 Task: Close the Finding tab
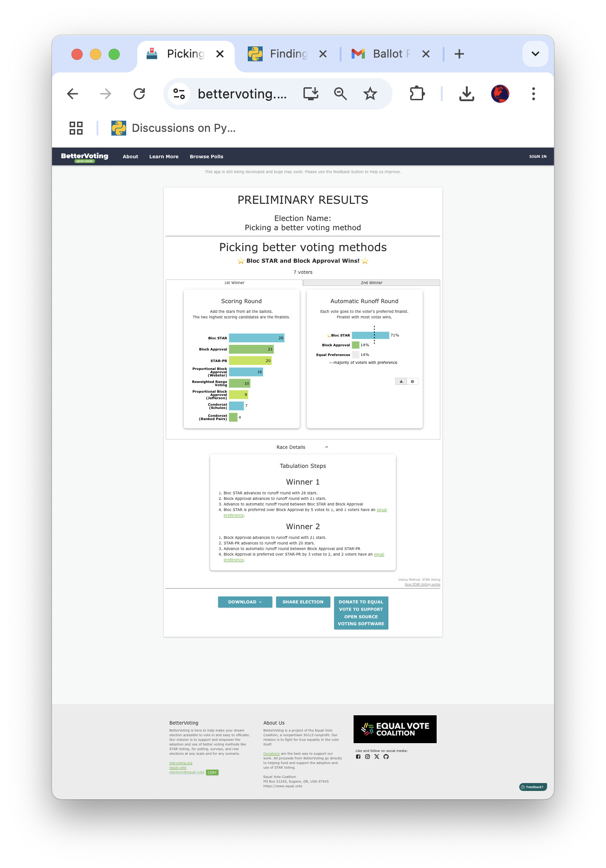coord(323,54)
